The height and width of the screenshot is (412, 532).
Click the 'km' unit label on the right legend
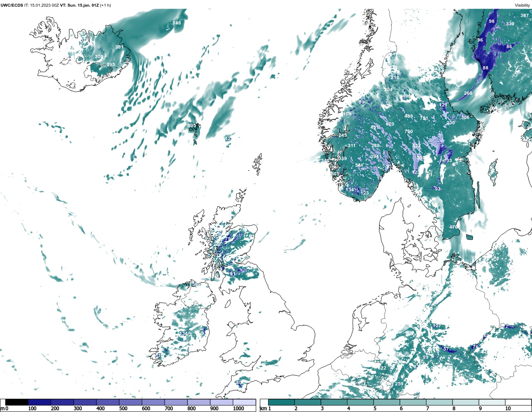[263, 409]
